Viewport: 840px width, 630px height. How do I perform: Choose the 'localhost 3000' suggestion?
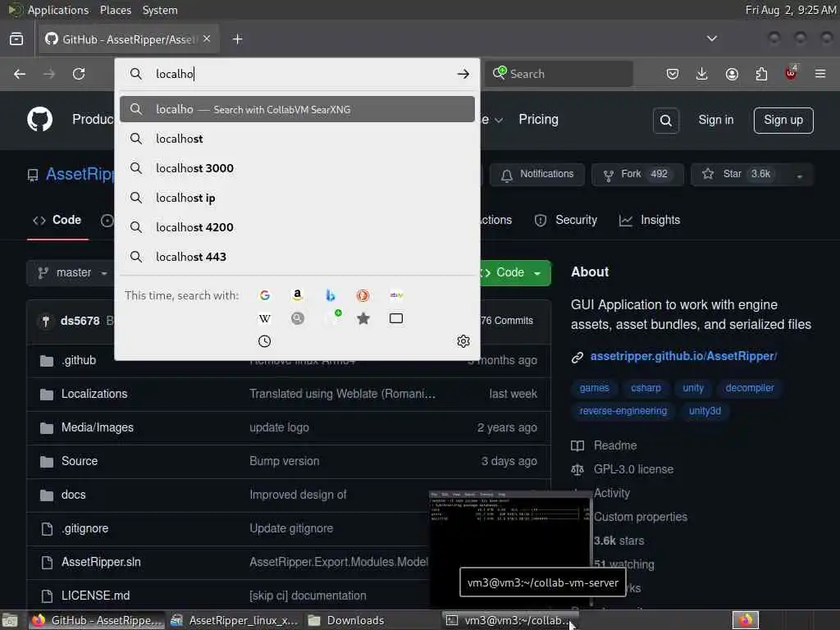pyautogui.click(x=297, y=168)
